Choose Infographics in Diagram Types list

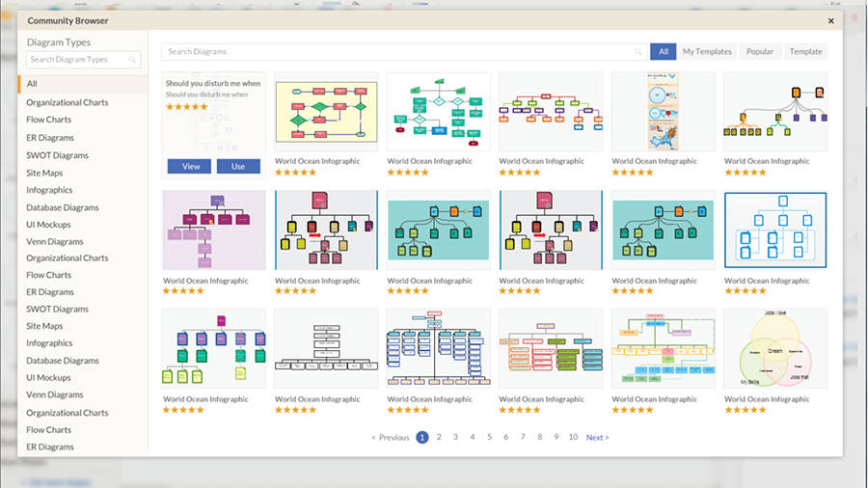(x=49, y=189)
